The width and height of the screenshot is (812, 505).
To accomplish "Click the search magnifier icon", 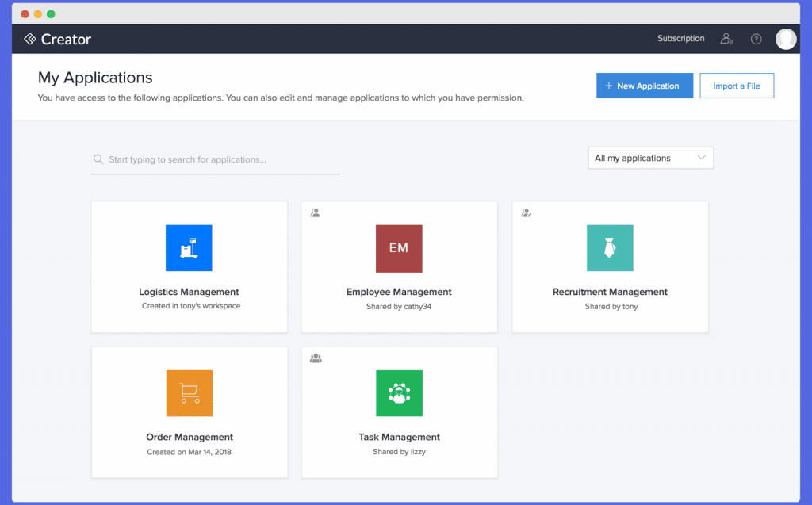I will 98,159.
